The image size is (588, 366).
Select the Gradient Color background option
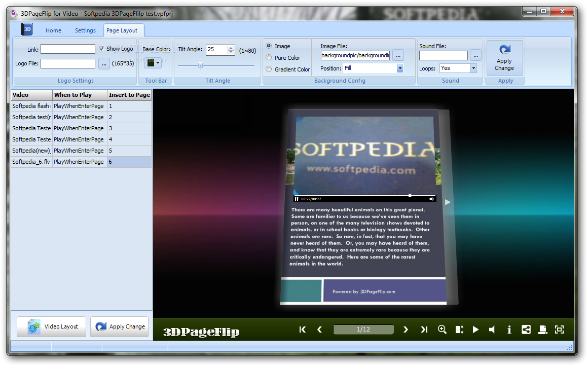click(x=269, y=69)
